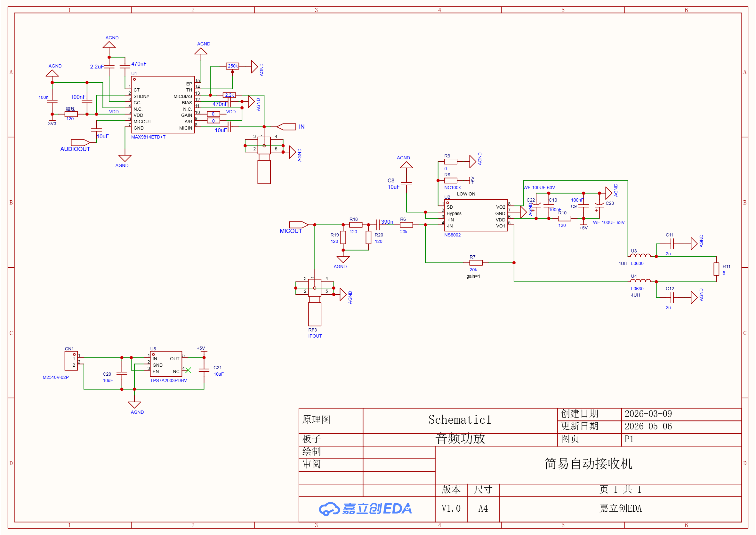
Task: Select the IN net port flag
Action: click(x=286, y=127)
